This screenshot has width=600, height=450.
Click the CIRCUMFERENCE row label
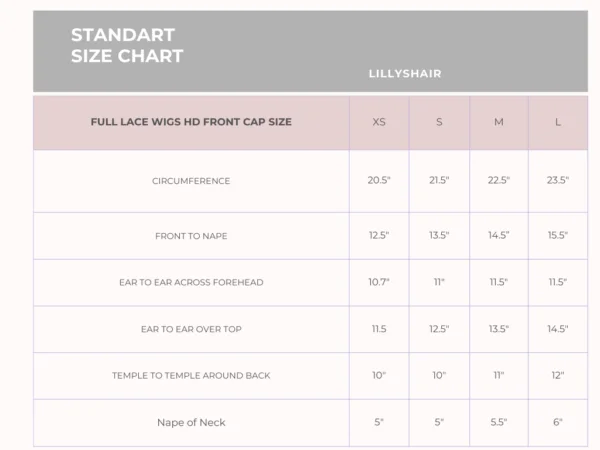(x=191, y=181)
